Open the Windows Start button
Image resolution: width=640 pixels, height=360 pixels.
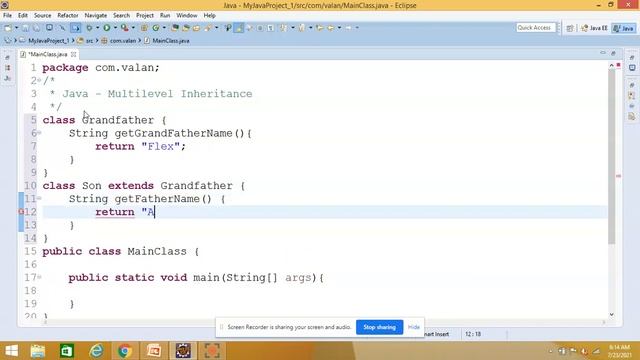pyautogui.click(x=11, y=351)
